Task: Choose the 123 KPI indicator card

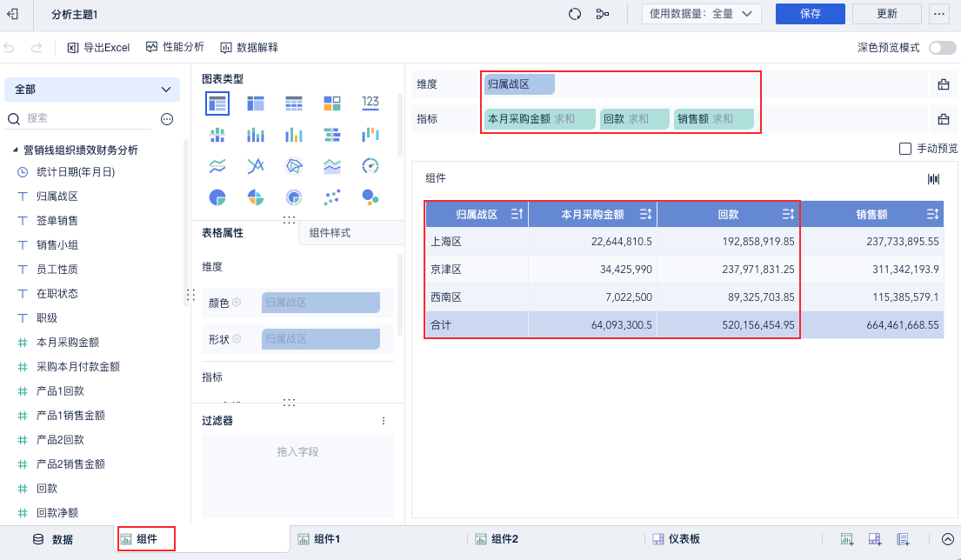Action: point(370,103)
